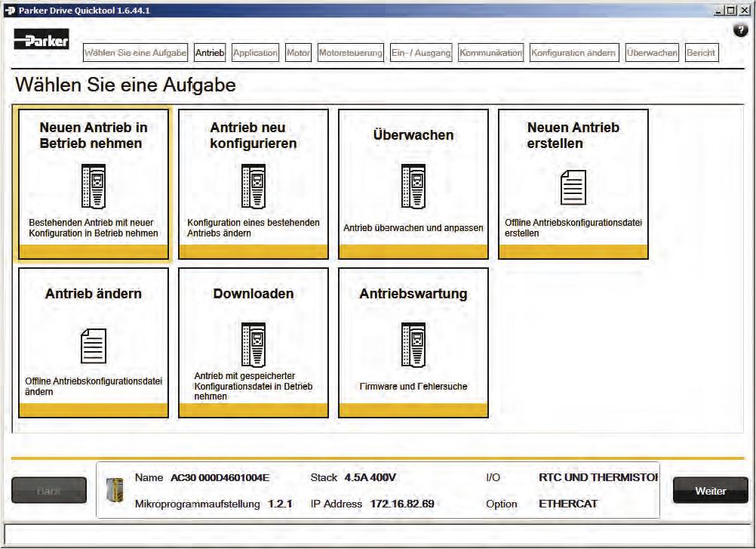Go to the Bericht tab
756x549 pixels.
point(701,53)
